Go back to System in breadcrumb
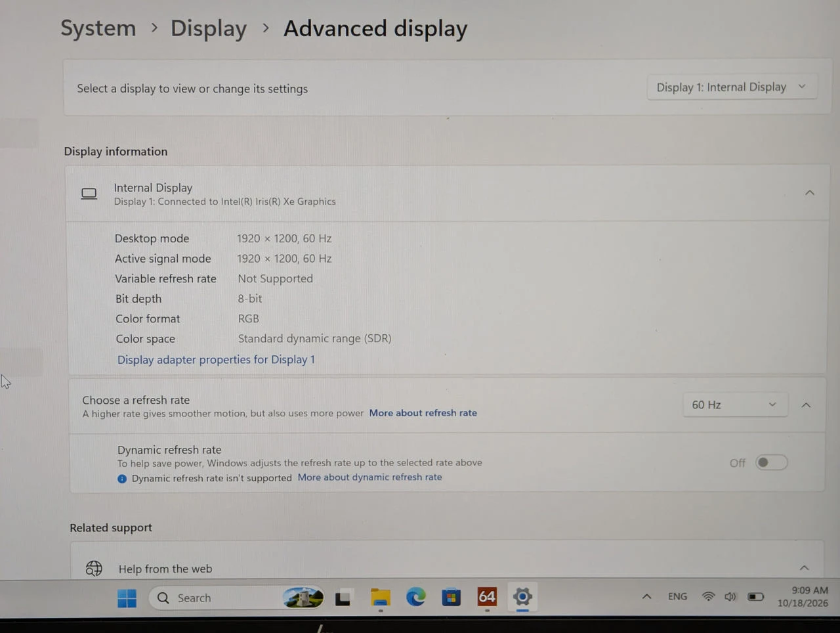 [x=98, y=28]
